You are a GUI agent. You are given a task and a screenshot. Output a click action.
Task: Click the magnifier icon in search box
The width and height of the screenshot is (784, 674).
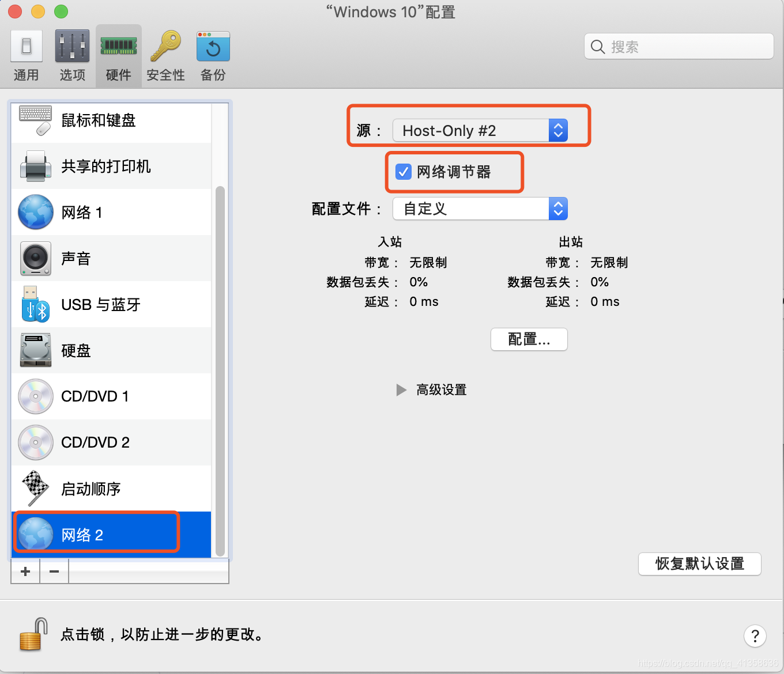[598, 47]
